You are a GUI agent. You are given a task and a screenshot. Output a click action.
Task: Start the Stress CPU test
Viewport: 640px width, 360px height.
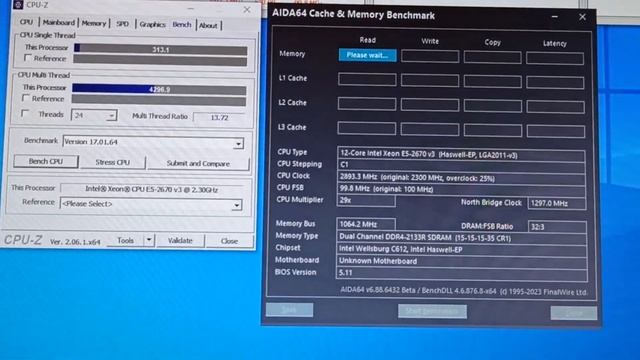click(113, 162)
